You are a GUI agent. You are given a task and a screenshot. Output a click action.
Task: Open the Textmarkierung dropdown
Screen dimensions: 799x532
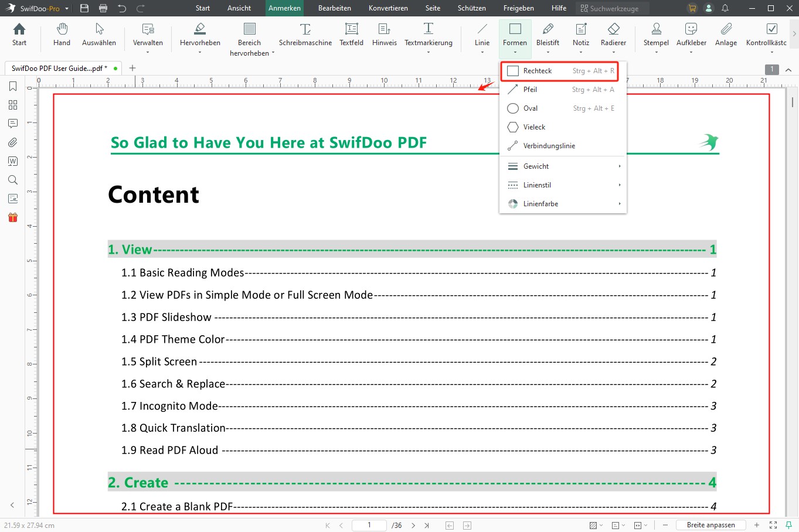point(429,53)
